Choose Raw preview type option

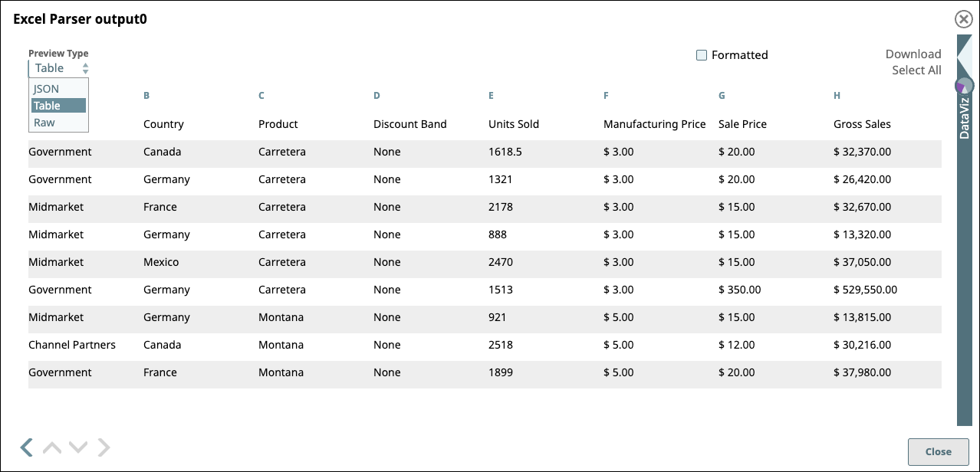tap(44, 123)
